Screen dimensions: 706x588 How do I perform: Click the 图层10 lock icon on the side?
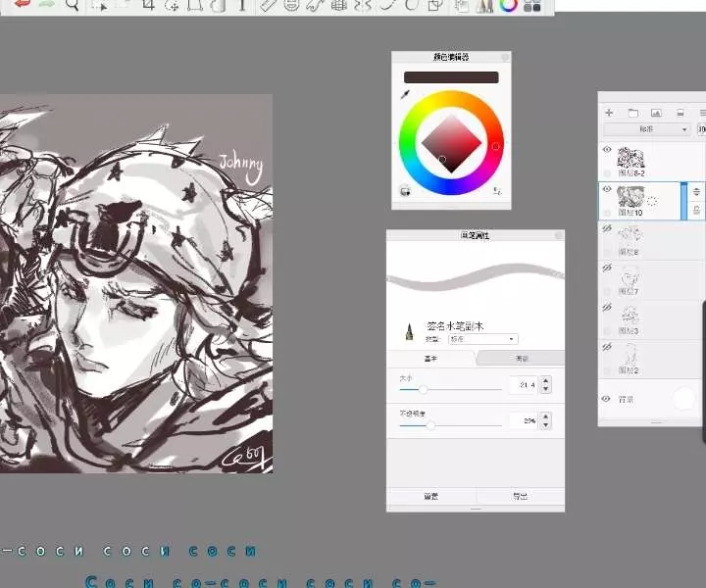(x=696, y=209)
